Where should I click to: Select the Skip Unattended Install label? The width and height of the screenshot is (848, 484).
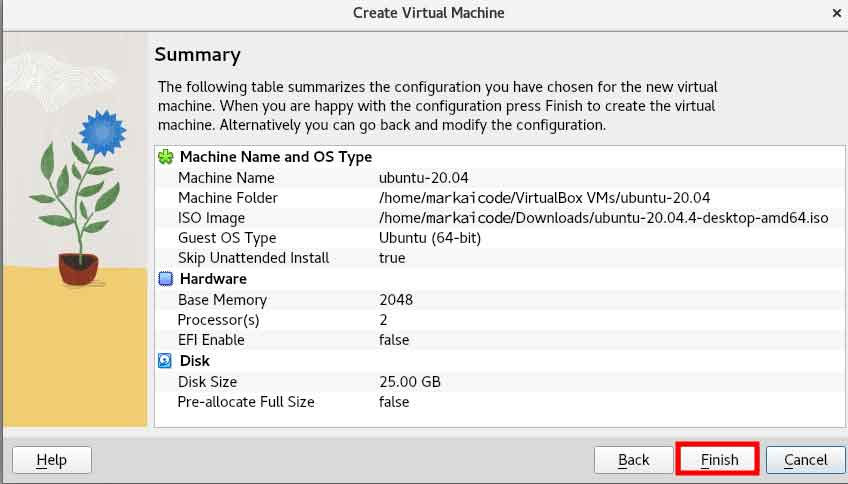(x=254, y=258)
